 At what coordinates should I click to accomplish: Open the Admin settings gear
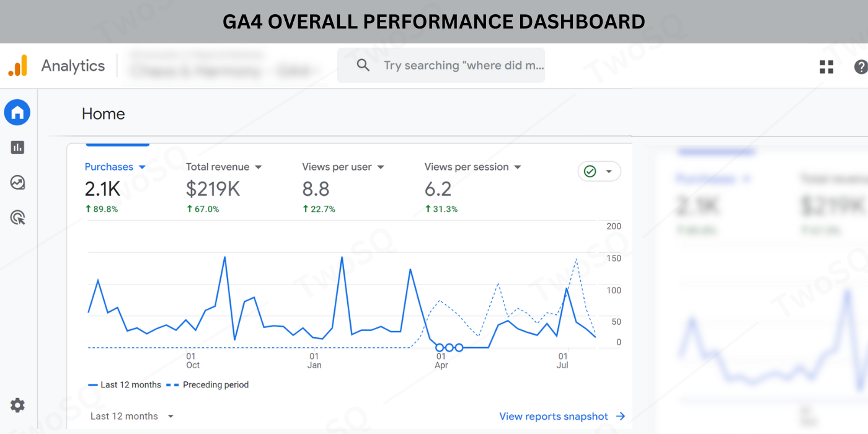click(x=17, y=405)
